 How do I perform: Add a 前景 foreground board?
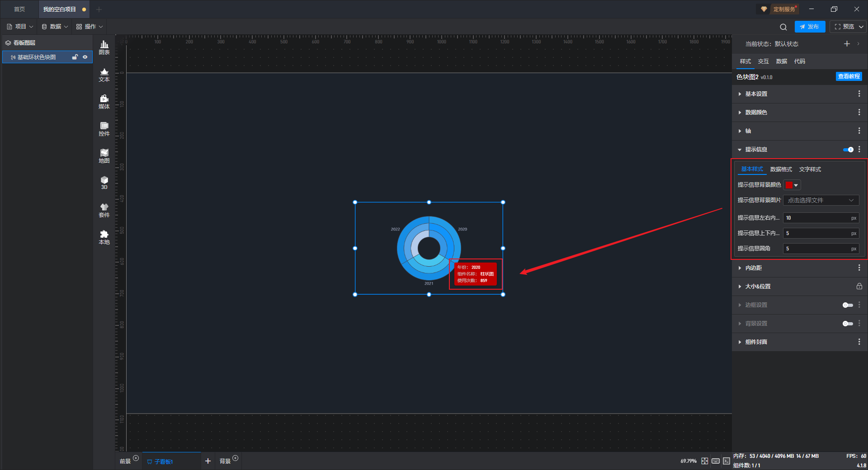(x=136, y=458)
